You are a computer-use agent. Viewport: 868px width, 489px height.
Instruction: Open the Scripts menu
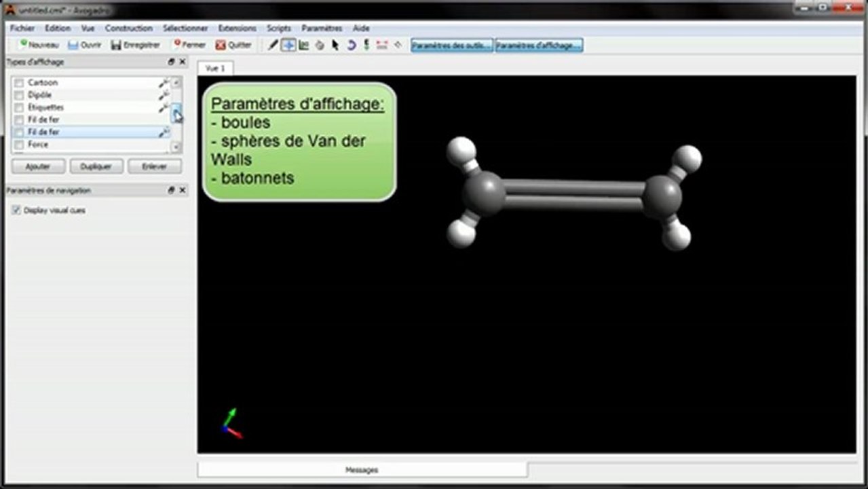pyautogui.click(x=279, y=29)
